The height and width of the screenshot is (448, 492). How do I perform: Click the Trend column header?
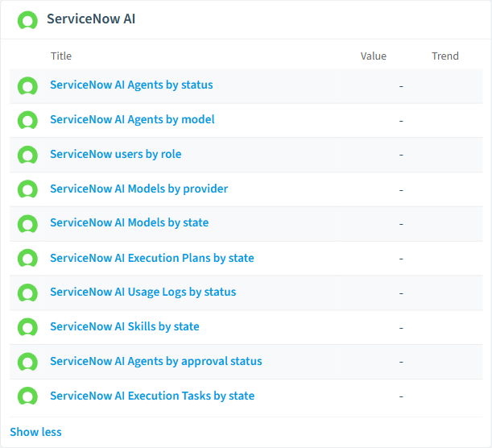click(x=445, y=56)
